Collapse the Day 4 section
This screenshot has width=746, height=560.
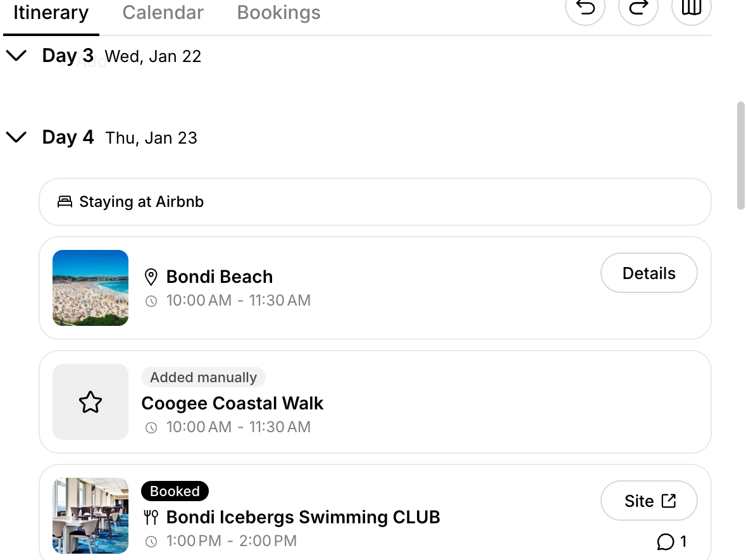[x=16, y=137]
